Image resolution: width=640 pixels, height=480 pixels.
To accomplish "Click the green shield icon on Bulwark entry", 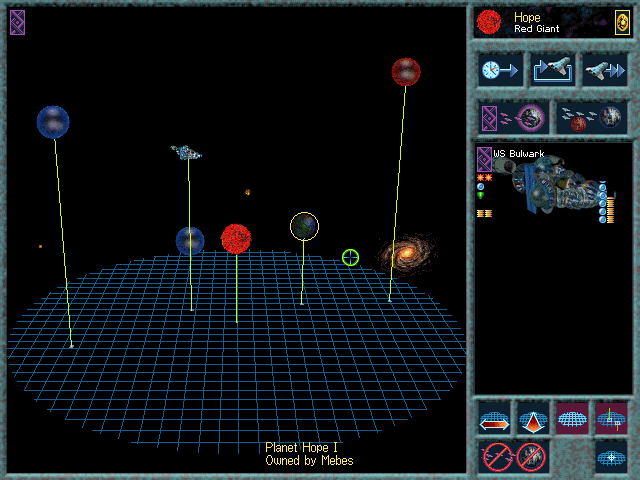I will click(x=481, y=196).
